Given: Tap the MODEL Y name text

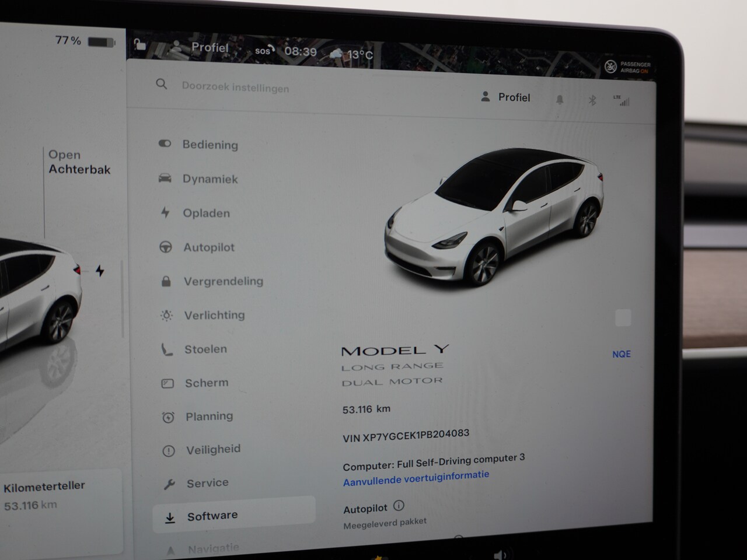Looking at the screenshot, I should tap(395, 351).
